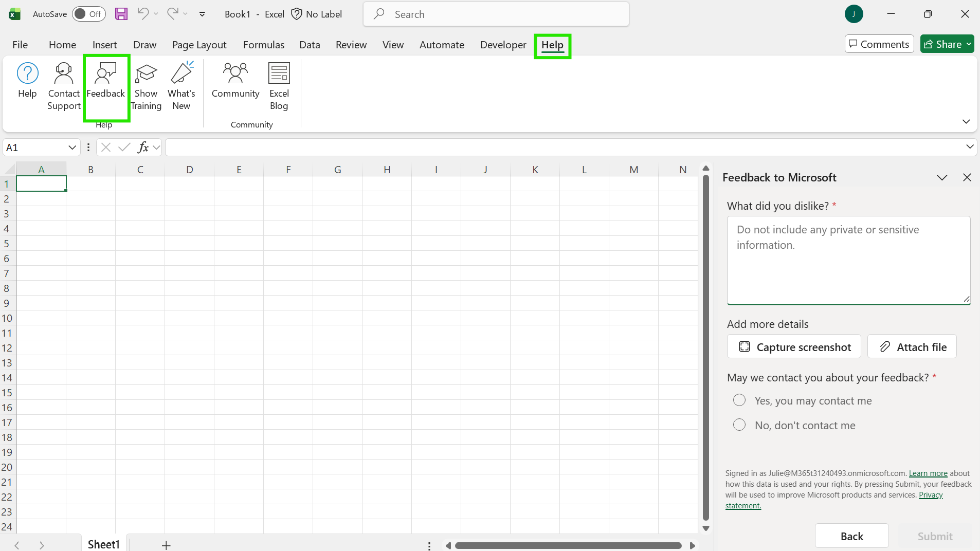Open the Undo history dropdown arrow
The image size is (980, 551).
tap(156, 14)
